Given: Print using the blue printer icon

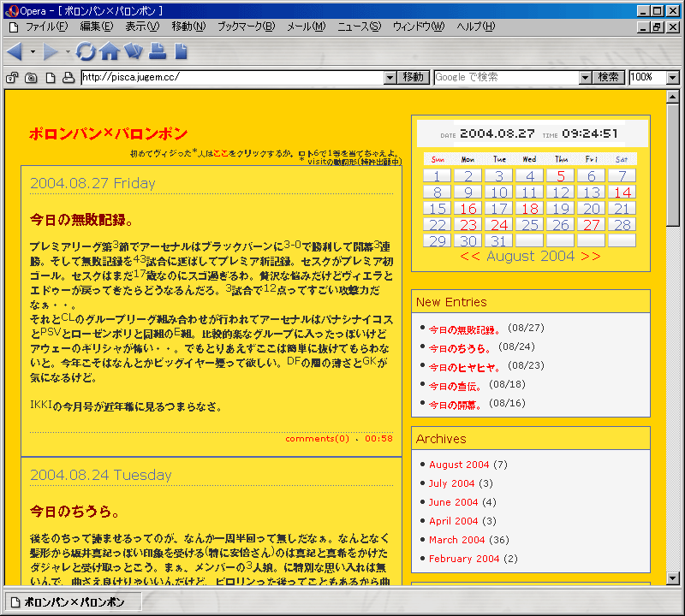Looking at the screenshot, I should 158,51.
